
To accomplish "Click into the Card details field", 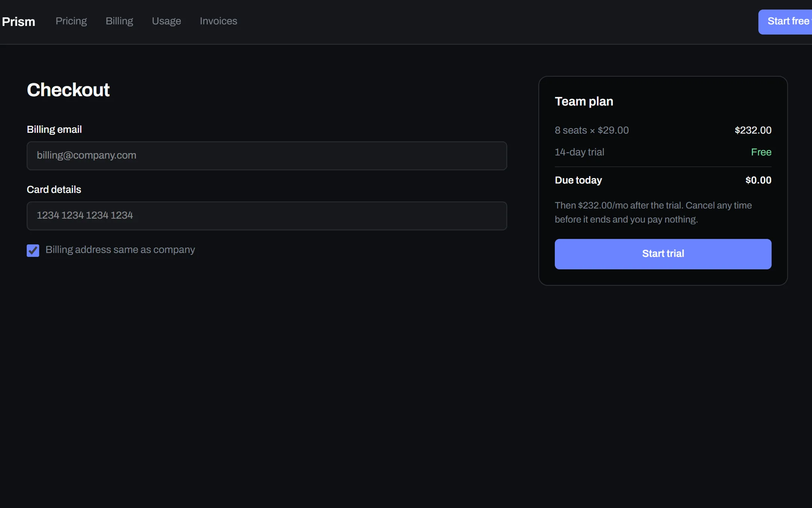I will coord(267,216).
